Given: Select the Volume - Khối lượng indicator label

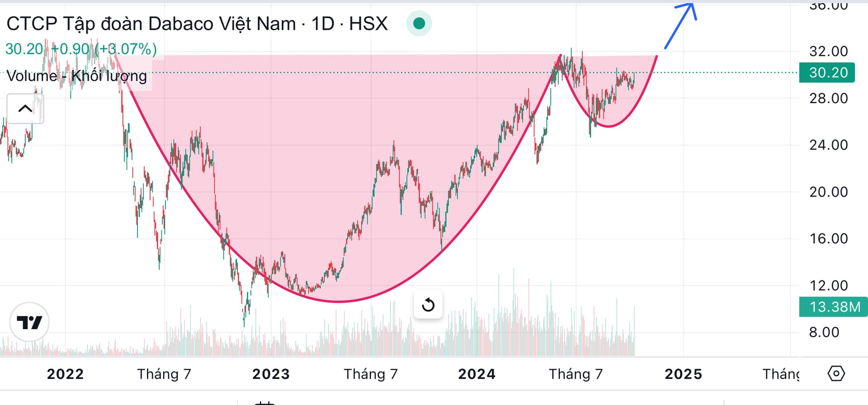Looking at the screenshot, I should [x=77, y=76].
